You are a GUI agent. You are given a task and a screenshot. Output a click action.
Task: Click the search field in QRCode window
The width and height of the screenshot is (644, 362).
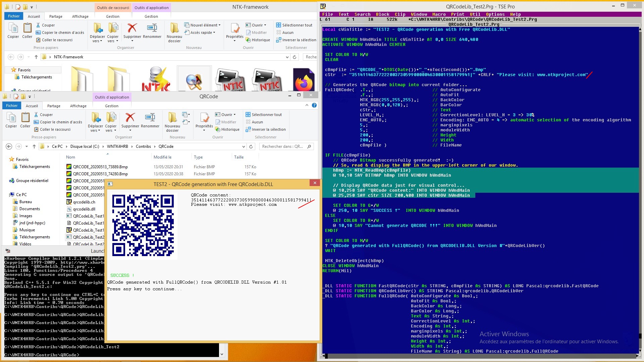tap(287, 146)
